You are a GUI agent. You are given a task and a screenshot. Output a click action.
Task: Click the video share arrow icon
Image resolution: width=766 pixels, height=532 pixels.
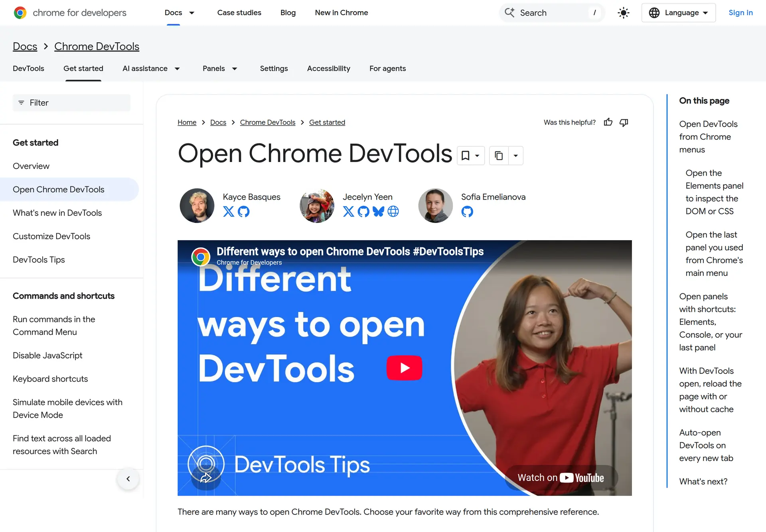point(206,478)
